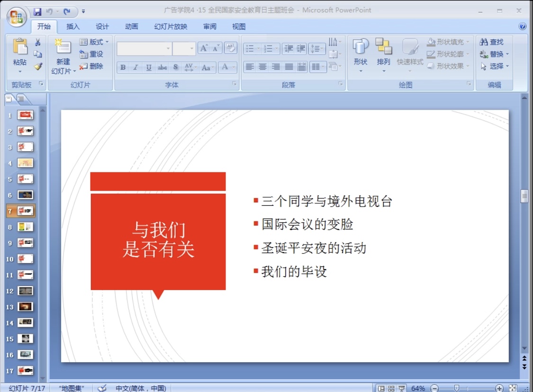533x392 pixels.
Task: Expand the Replace (替换) dropdown arrow
Action: (507, 54)
